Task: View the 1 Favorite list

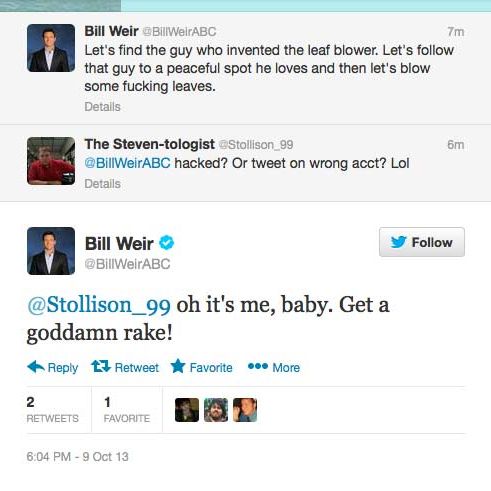Action: (x=127, y=410)
